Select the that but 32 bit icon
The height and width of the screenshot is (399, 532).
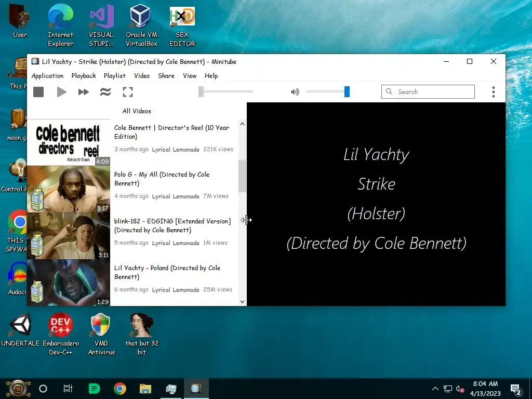pos(142,334)
